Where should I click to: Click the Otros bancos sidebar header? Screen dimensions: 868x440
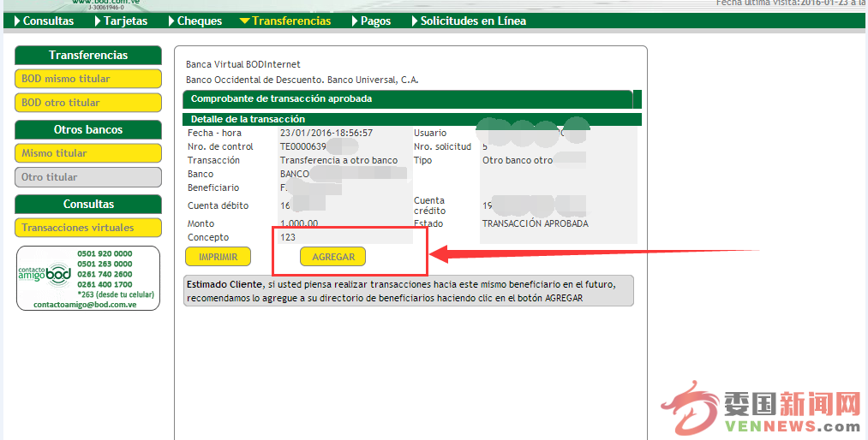[88, 129]
